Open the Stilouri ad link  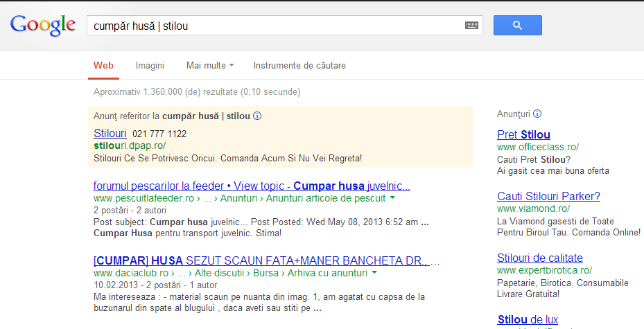click(x=110, y=133)
